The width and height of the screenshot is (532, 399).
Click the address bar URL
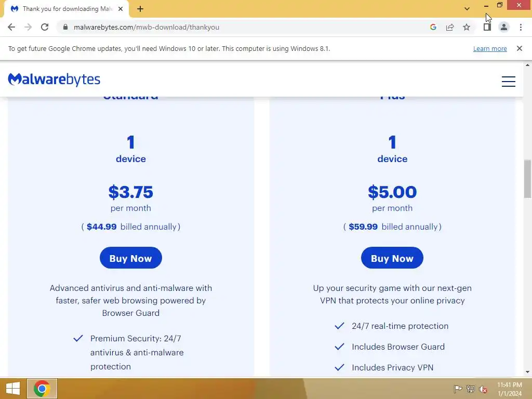click(x=146, y=27)
